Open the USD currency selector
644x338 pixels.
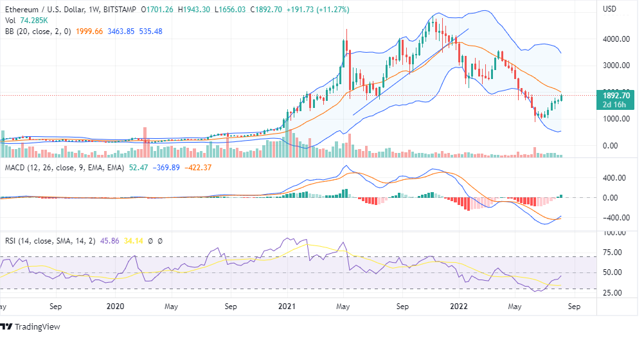point(610,9)
